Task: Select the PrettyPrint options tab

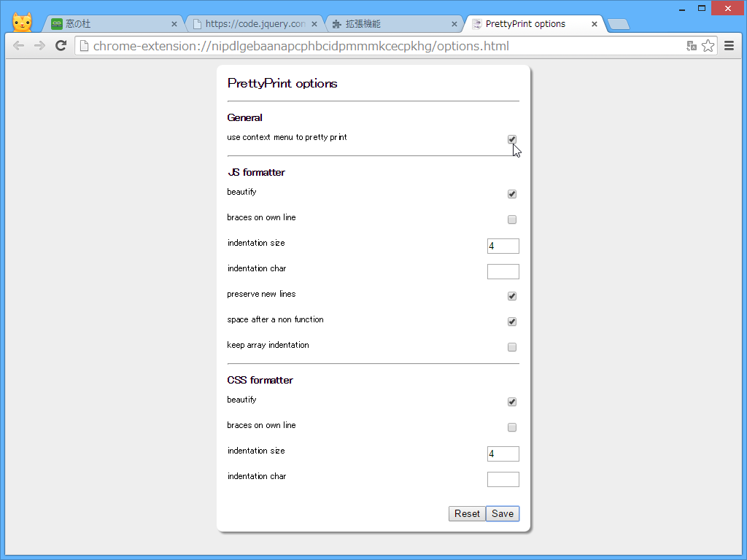Action: (535, 24)
